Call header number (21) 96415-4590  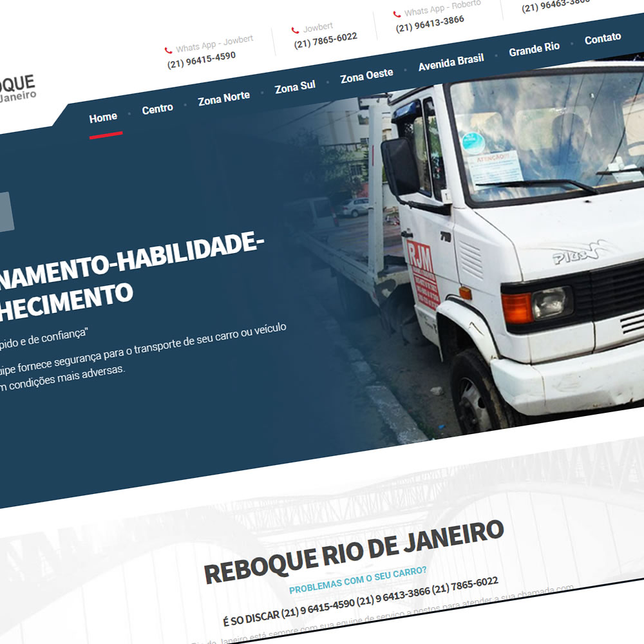pyautogui.click(x=202, y=60)
